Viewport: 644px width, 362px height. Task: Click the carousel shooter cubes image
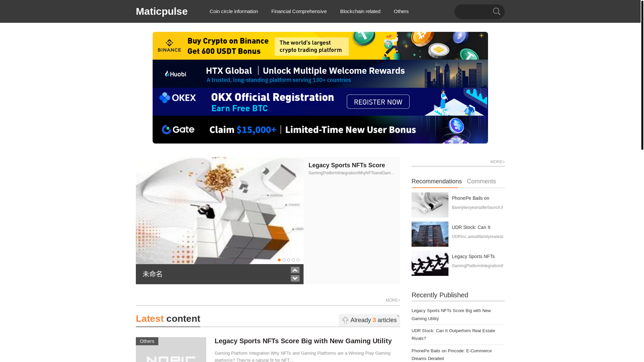click(220, 210)
